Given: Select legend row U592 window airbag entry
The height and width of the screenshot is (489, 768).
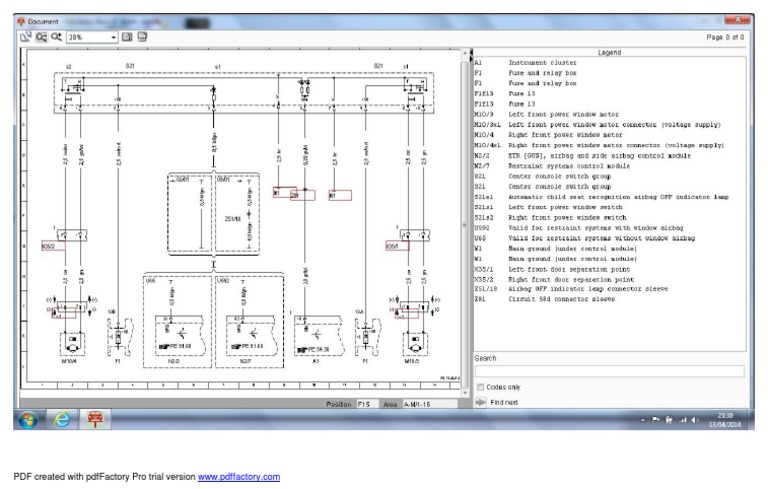Looking at the screenshot, I should 609,228.
